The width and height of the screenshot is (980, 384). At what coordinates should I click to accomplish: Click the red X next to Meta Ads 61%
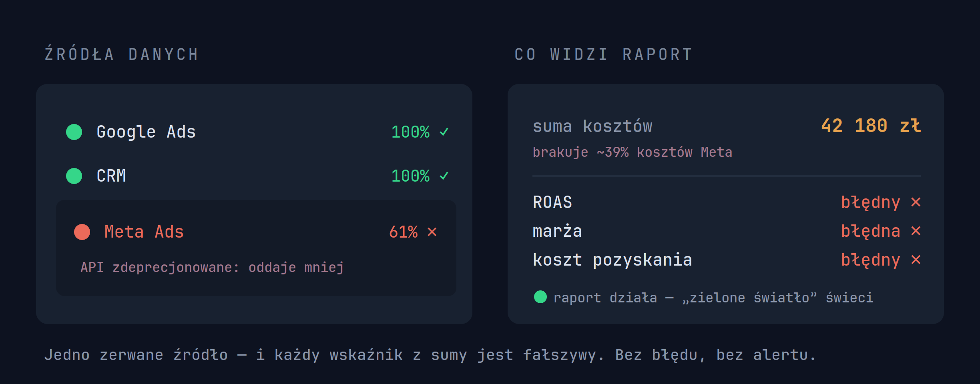432,232
